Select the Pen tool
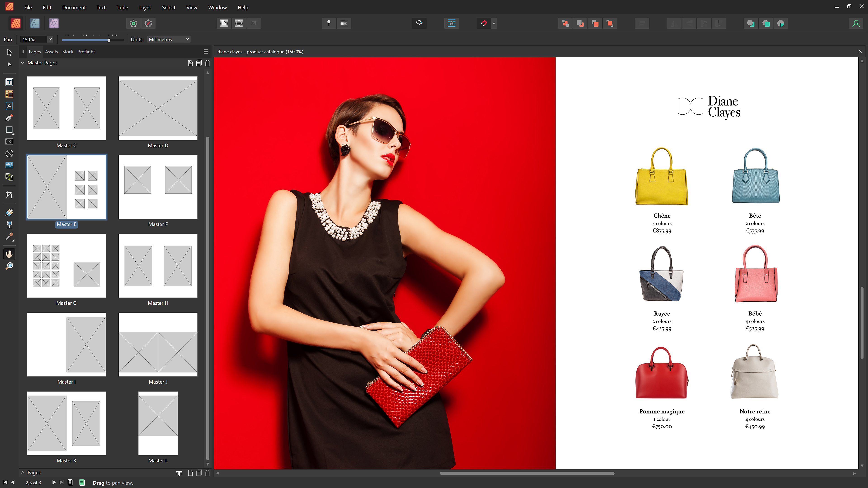Viewport: 868px width, 488px height. coord(9,117)
